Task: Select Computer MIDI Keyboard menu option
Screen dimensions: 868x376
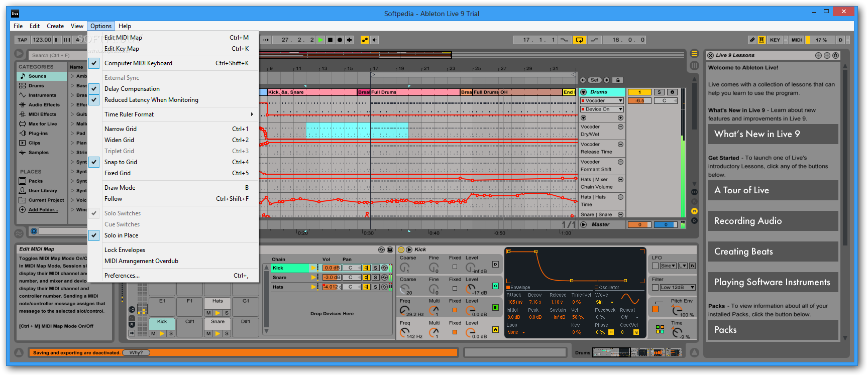Action: tap(173, 63)
